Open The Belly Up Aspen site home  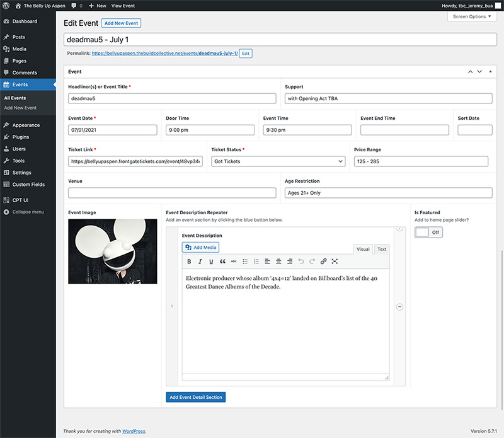click(40, 6)
